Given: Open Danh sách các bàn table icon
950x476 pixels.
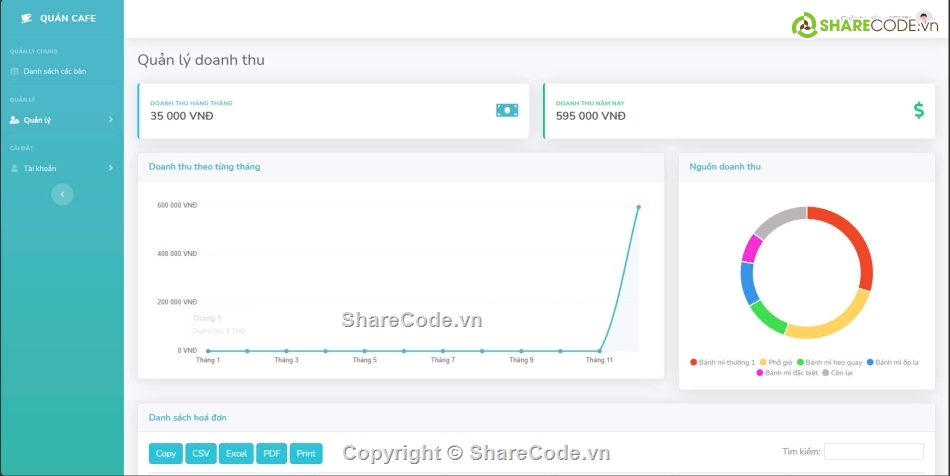Looking at the screenshot, I should coord(15,71).
